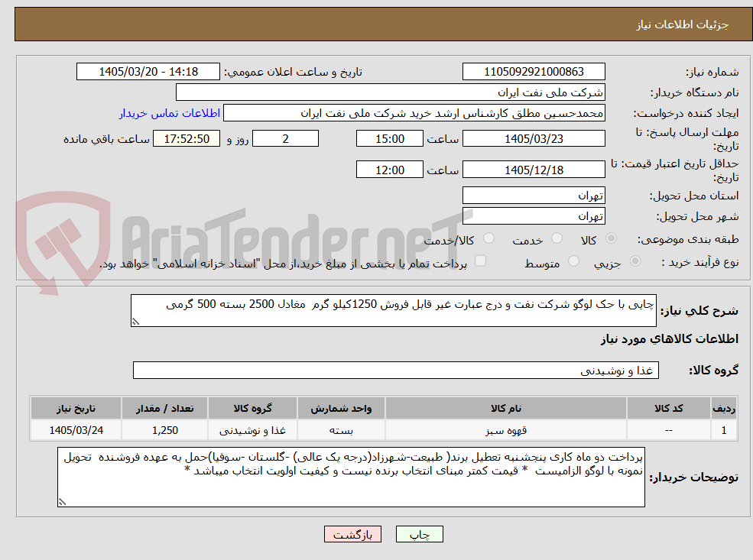Click the کد کالا column header
753x560 pixels.
pyautogui.click(x=668, y=409)
